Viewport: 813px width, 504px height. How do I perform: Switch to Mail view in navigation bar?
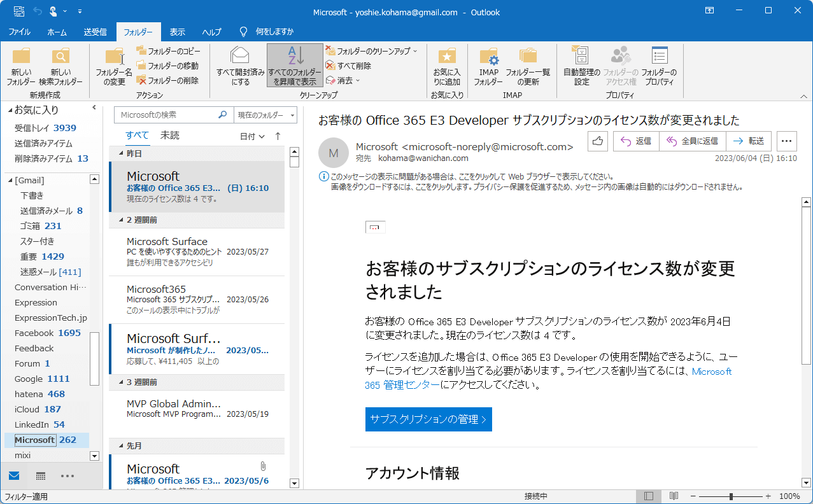[x=14, y=476]
